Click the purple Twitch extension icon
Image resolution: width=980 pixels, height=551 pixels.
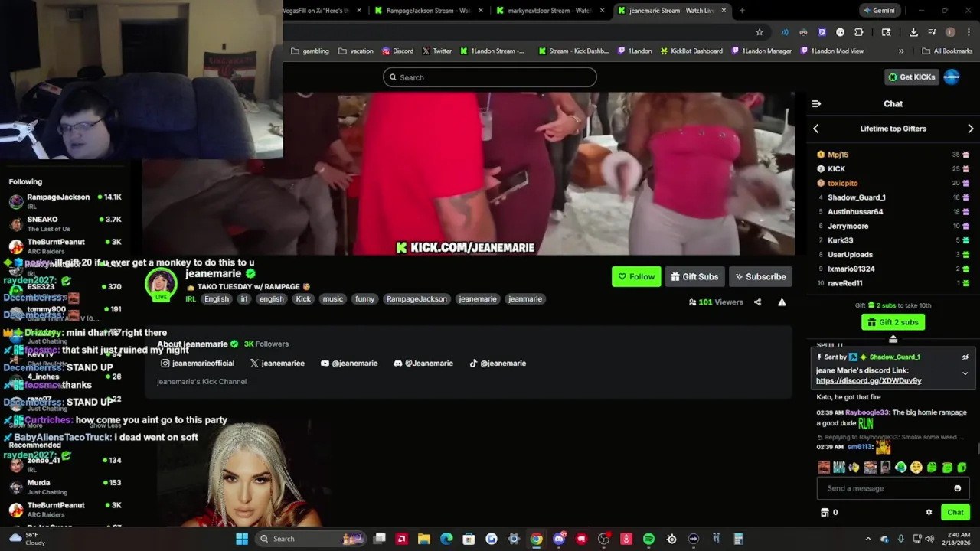pyautogui.click(x=822, y=32)
